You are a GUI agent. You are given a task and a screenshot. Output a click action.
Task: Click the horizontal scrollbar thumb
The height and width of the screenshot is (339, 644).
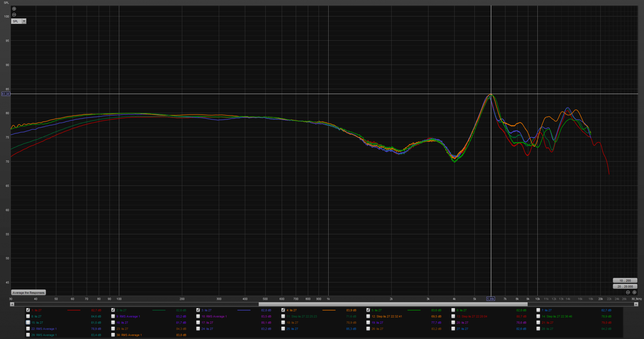(x=393, y=304)
